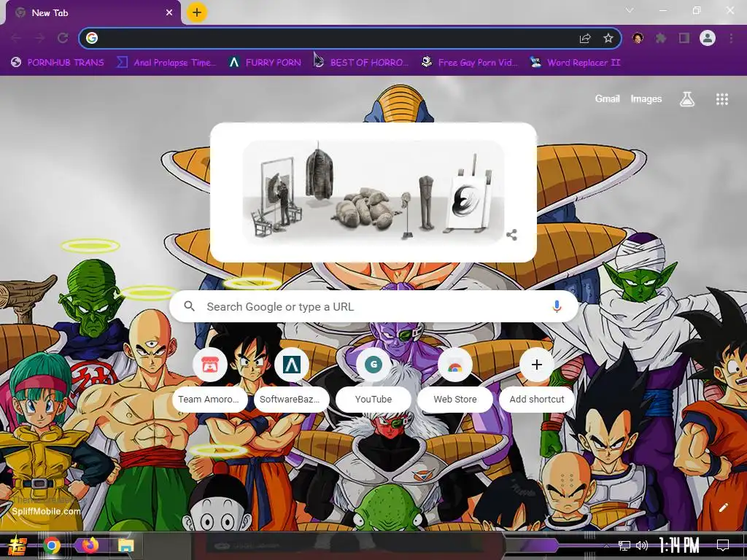Open the BEST OF HORRO... bookmark
This screenshot has width=747, height=560.
tap(361, 63)
